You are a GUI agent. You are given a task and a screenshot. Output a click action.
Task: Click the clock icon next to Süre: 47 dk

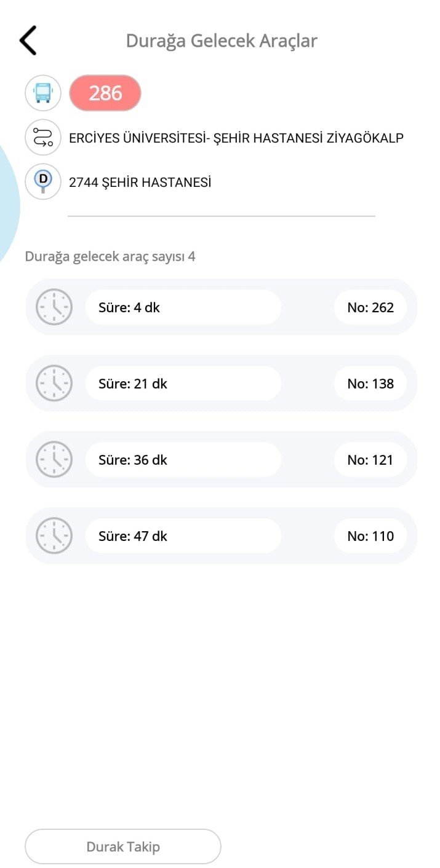pyautogui.click(x=54, y=535)
